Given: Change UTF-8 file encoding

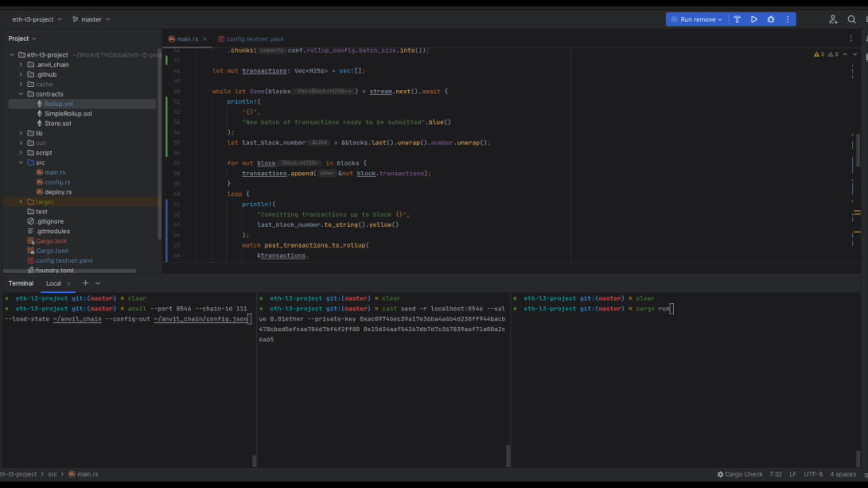Looking at the screenshot, I should coord(813,474).
